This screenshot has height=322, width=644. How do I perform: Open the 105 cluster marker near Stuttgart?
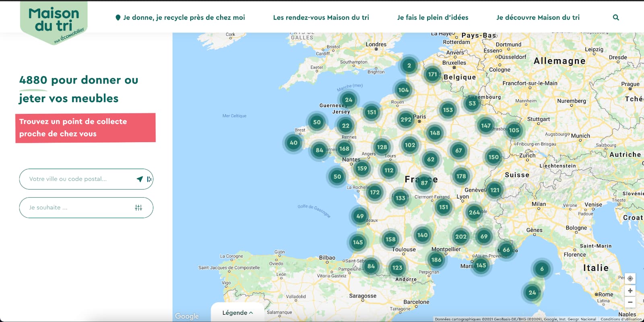pyautogui.click(x=514, y=130)
